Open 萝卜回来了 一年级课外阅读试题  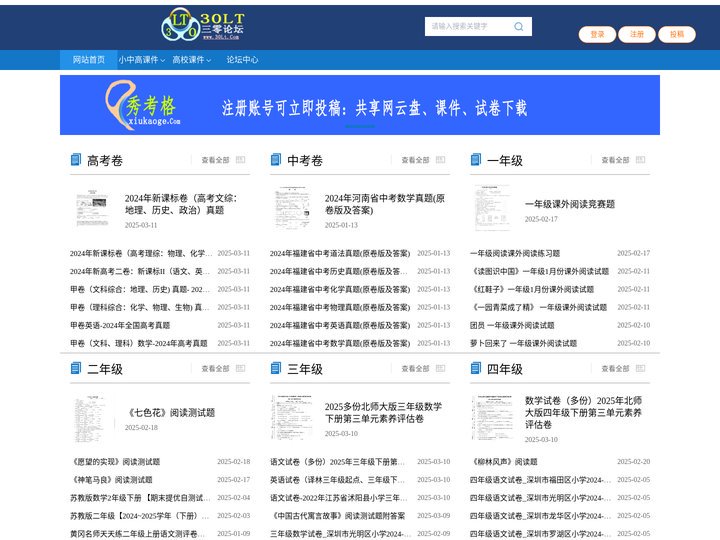[x=523, y=343]
